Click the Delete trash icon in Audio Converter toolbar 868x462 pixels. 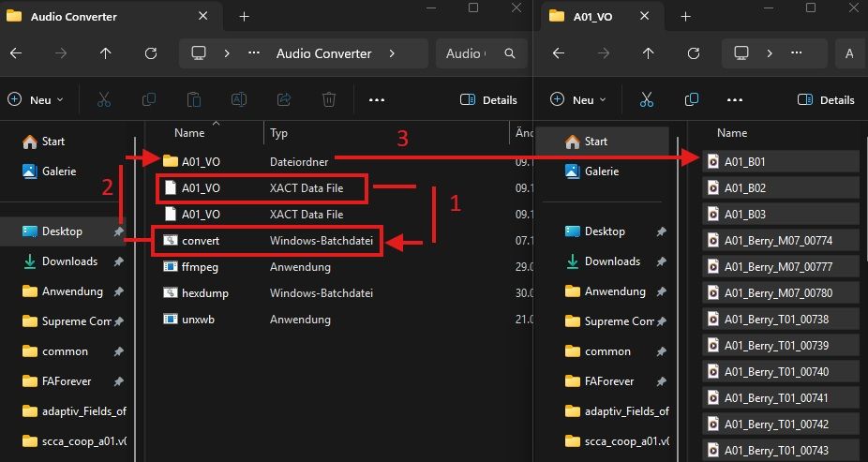tap(329, 100)
